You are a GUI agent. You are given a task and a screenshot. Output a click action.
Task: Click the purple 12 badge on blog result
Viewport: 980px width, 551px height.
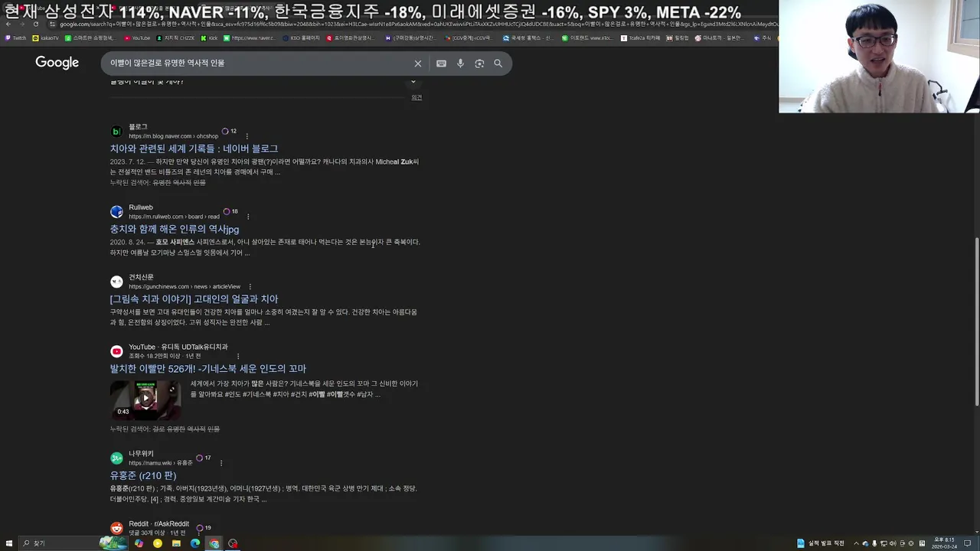pos(229,132)
